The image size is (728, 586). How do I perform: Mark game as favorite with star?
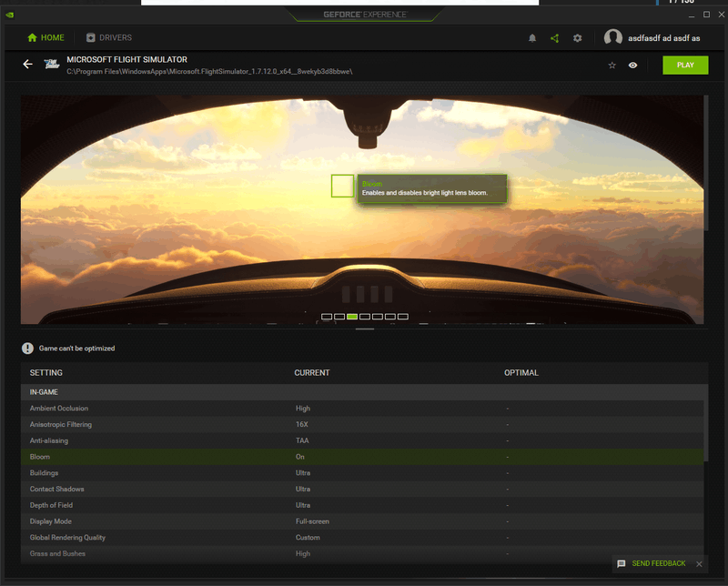pyautogui.click(x=612, y=65)
